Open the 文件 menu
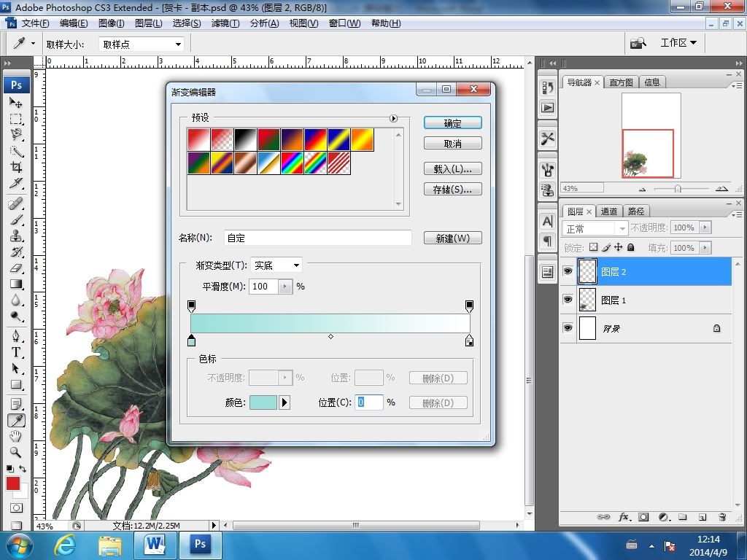 coord(35,23)
